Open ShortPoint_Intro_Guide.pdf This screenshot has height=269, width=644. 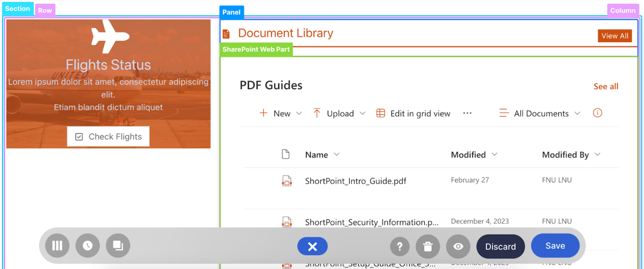[x=355, y=181]
